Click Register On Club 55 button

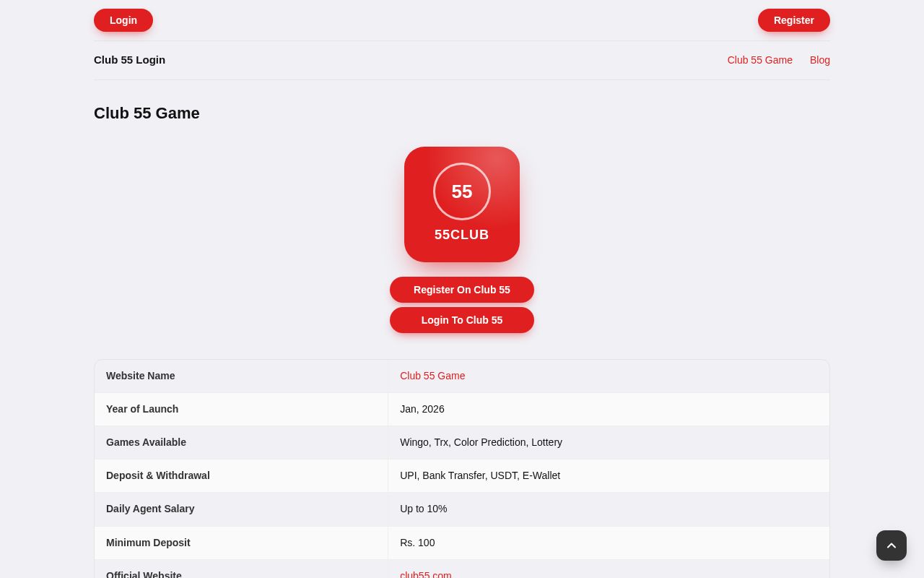pos(462,290)
